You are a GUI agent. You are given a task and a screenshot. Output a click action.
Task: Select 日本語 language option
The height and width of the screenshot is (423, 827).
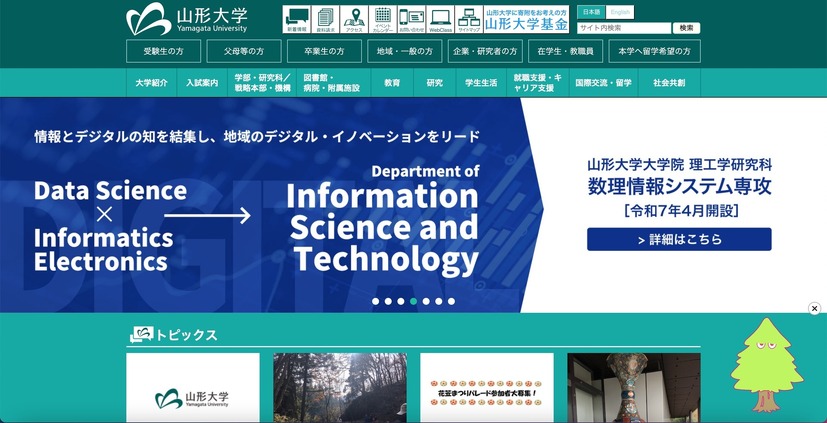(590, 11)
